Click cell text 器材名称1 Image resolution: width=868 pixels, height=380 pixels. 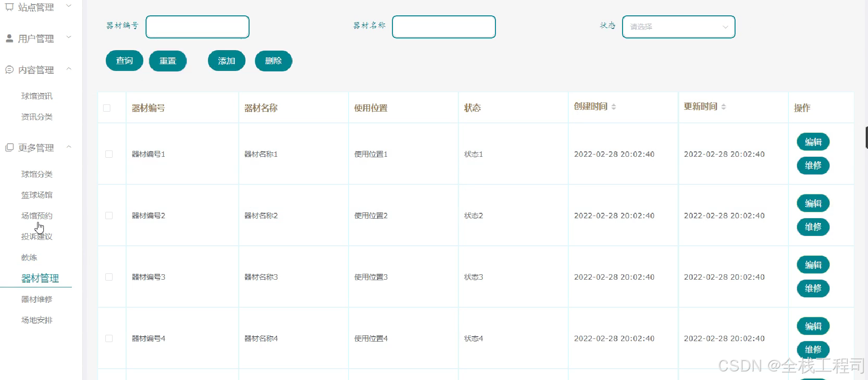pyautogui.click(x=261, y=154)
